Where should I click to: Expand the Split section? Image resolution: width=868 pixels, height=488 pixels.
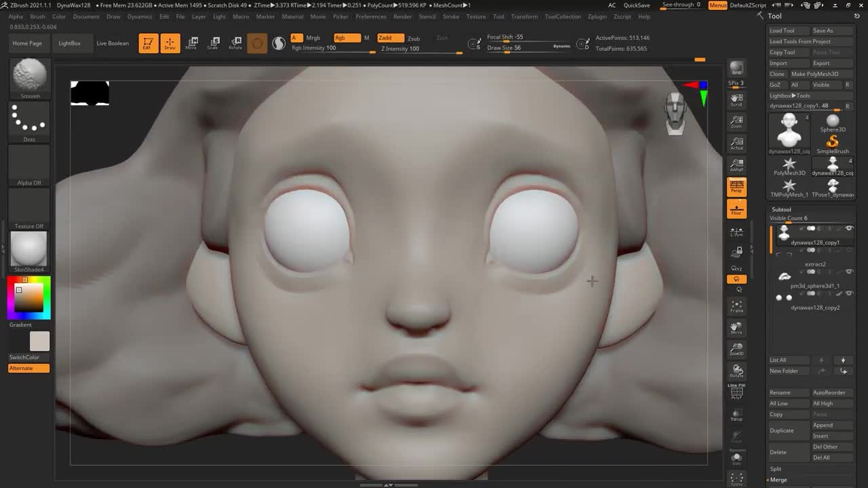tap(776, 469)
